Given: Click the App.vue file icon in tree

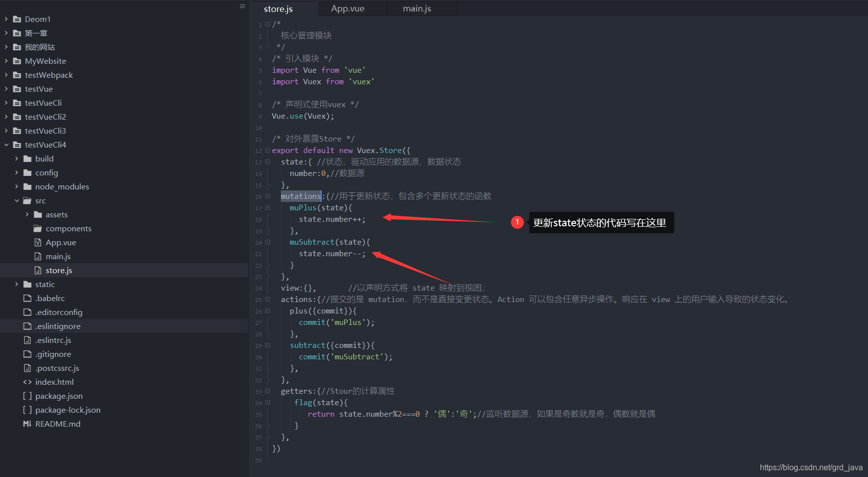Looking at the screenshot, I should pos(38,242).
